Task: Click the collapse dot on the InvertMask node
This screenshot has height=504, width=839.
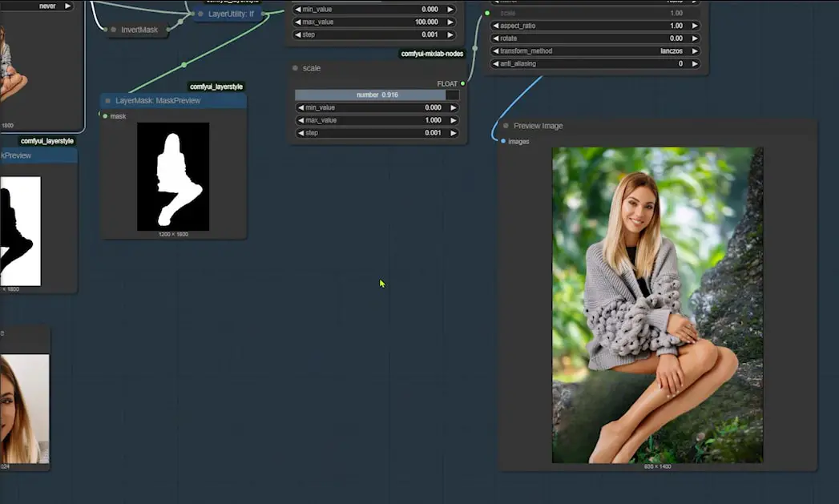Action: (114, 30)
